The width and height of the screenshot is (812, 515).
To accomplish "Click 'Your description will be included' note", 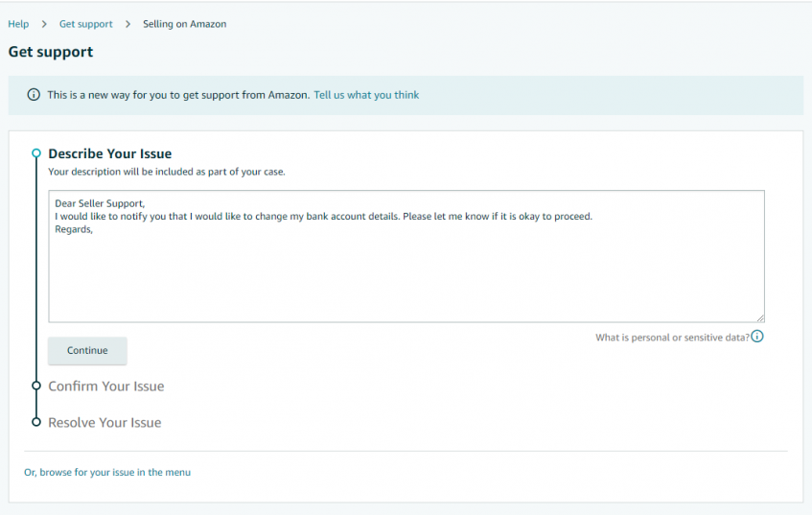I will (167, 172).
